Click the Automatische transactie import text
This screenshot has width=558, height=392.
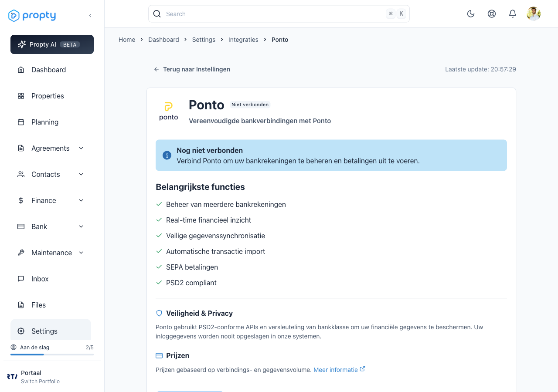click(215, 251)
